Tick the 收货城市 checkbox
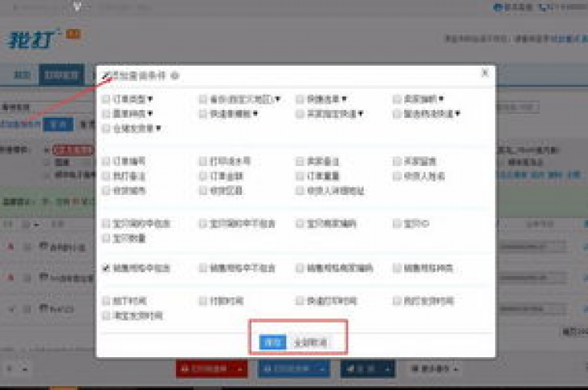 coord(106,190)
